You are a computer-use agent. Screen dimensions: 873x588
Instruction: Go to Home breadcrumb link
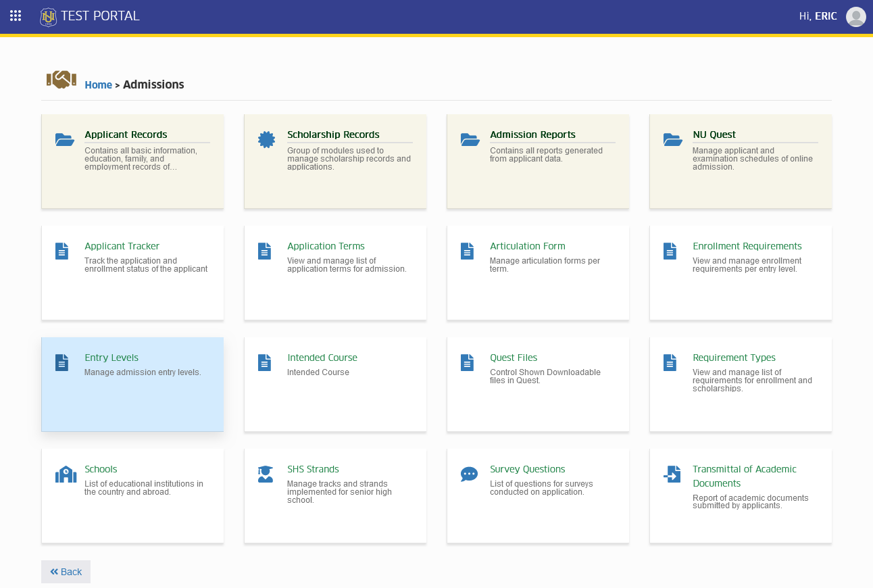(98, 84)
